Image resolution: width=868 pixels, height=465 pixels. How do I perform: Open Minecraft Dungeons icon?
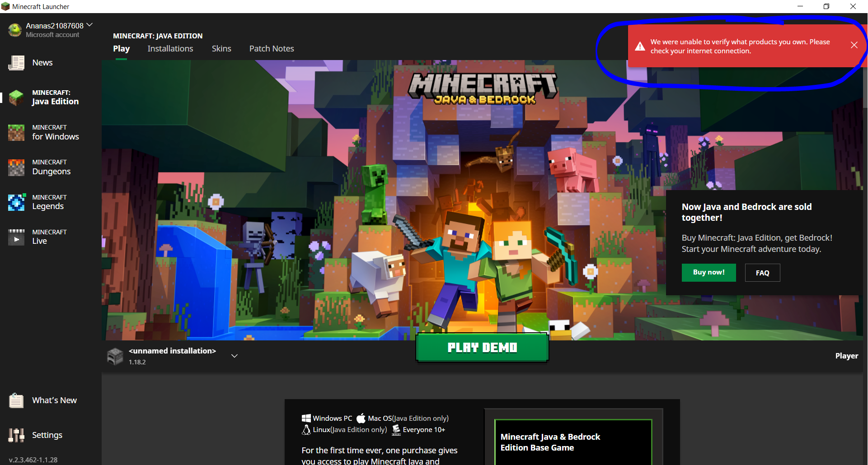click(x=16, y=167)
